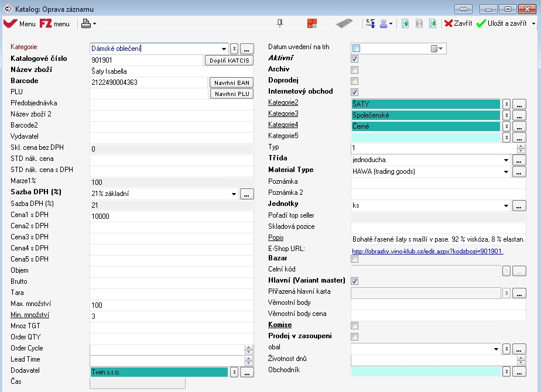
Task: Open Kategorie browse button (...)
Action: pos(246,49)
